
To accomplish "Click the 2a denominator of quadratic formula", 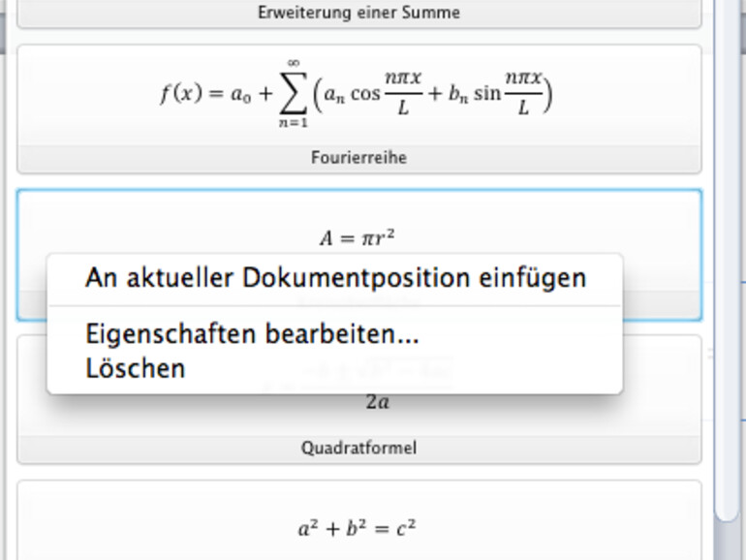I will click(x=378, y=403).
